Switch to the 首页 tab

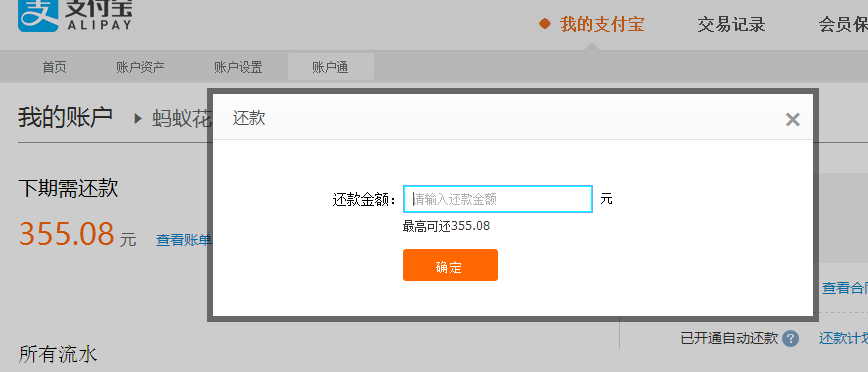coord(54,68)
